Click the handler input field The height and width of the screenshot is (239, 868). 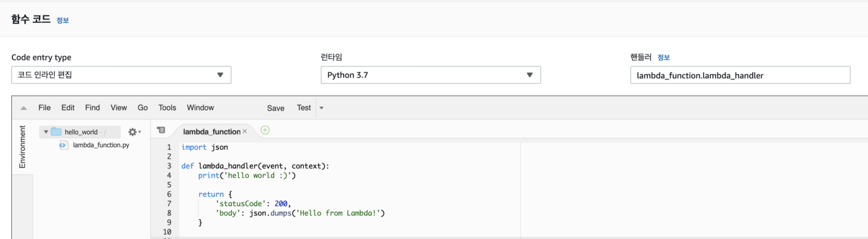[x=740, y=75]
